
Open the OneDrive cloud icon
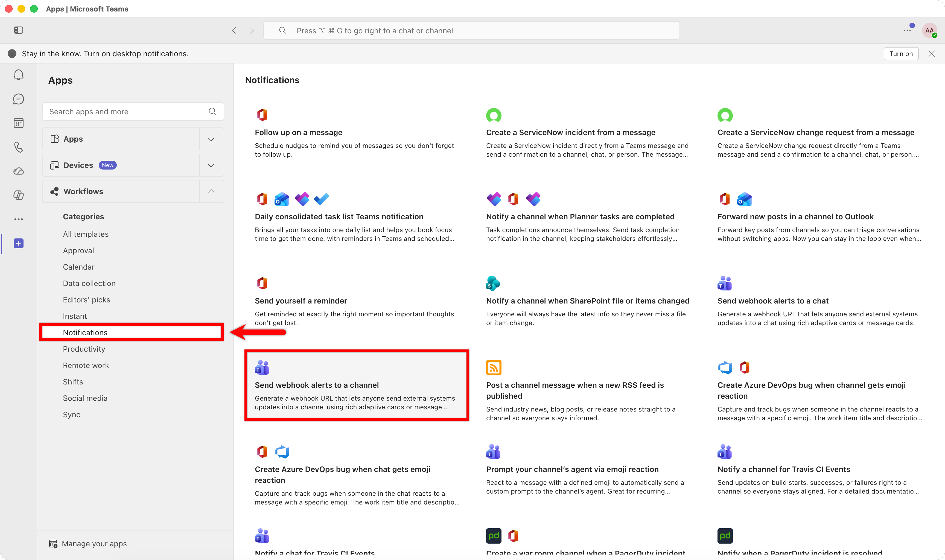pos(19,171)
